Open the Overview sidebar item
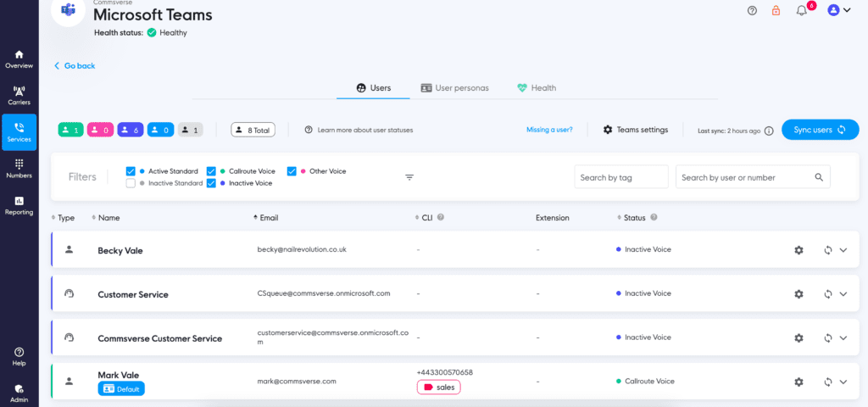This screenshot has width=868, height=407. [19, 60]
